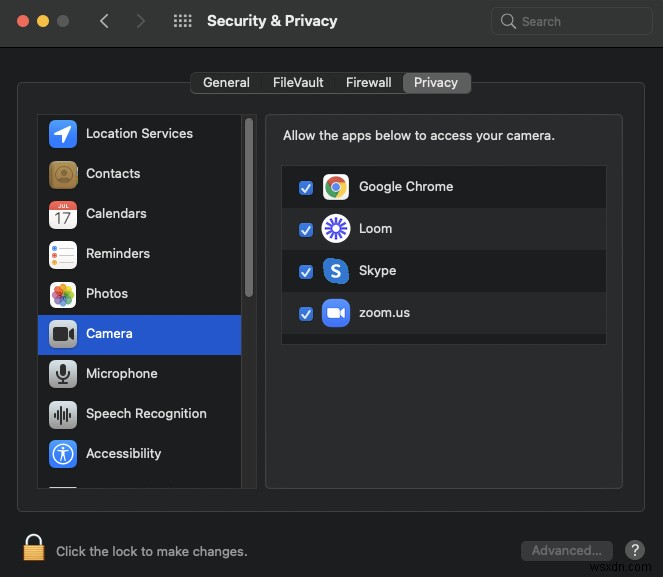Click the Microphone icon in sidebar

[x=63, y=374]
